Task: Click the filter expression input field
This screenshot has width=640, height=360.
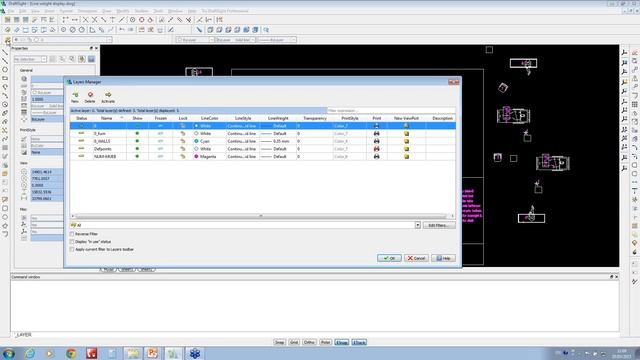Action: point(391,111)
